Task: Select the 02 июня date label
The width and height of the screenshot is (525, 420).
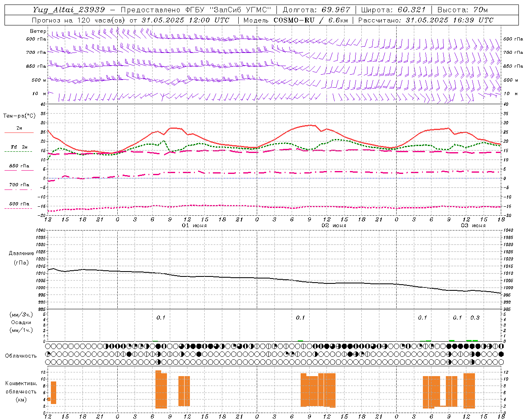Action: (334, 226)
